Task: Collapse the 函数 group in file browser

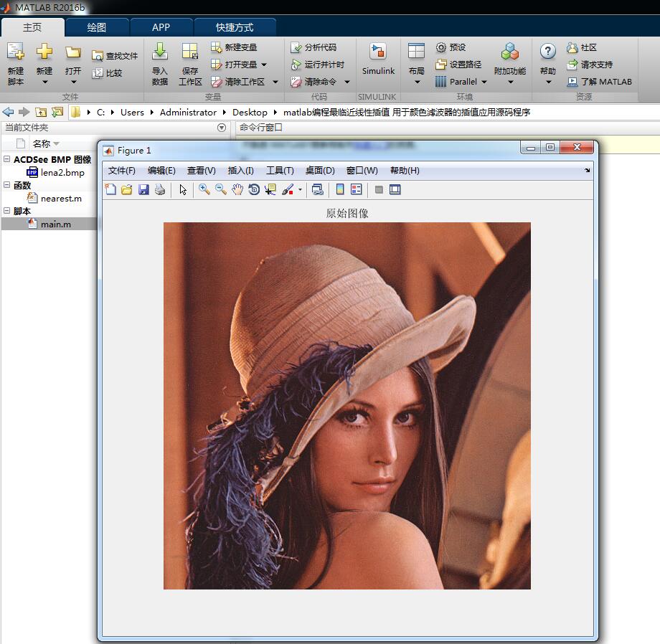Action: pos(6,184)
